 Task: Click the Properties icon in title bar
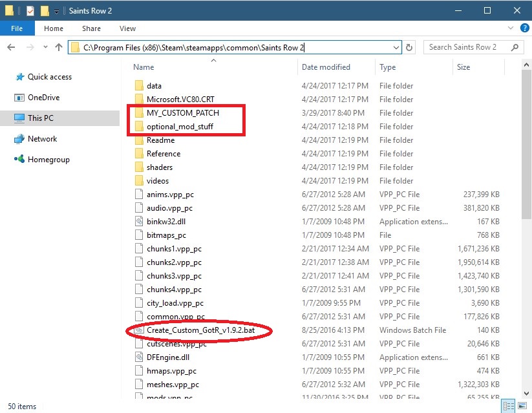[x=30, y=11]
